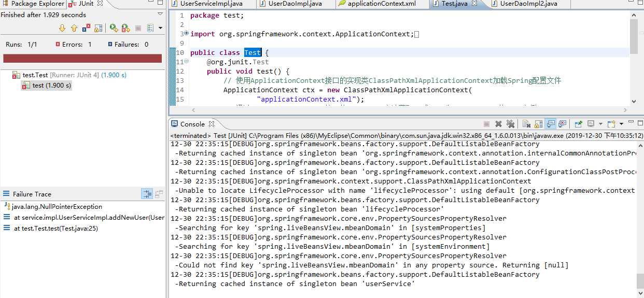Go to previous failed test arrow
The image size is (644, 298).
74,28
